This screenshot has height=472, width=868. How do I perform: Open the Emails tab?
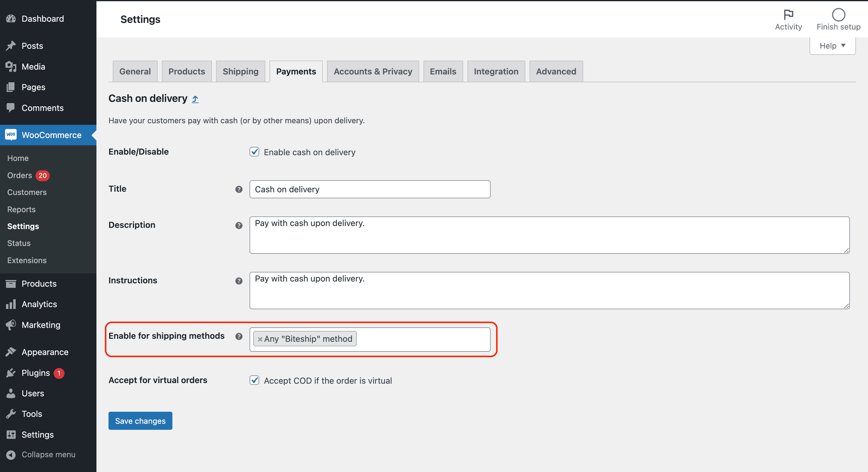443,71
